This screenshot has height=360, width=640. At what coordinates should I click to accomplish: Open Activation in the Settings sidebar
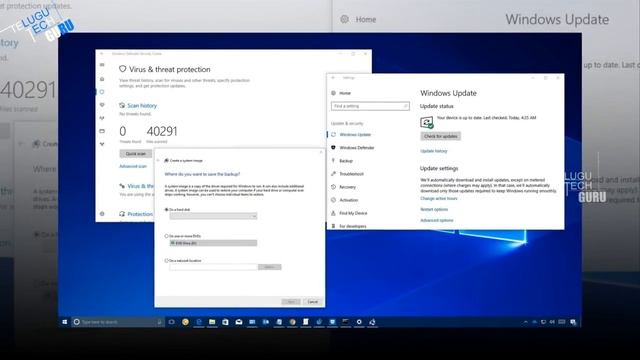coord(349,200)
